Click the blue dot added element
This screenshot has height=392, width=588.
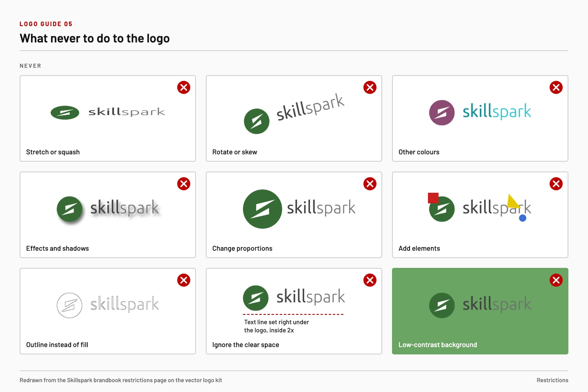pos(523,218)
